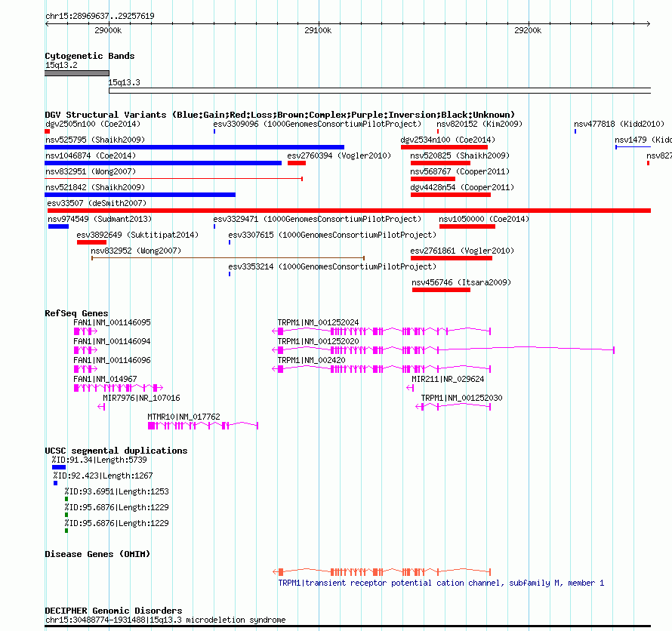The image size is (672, 631).
Task: Click the esv2761861 (Vogler2010) red bar
Action: click(x=452, y=258)
